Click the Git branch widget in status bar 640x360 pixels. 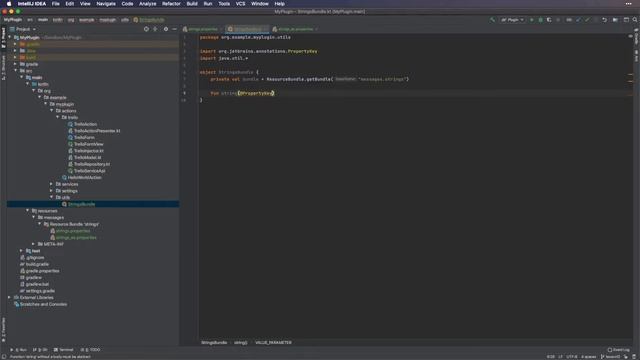(610, 357)
